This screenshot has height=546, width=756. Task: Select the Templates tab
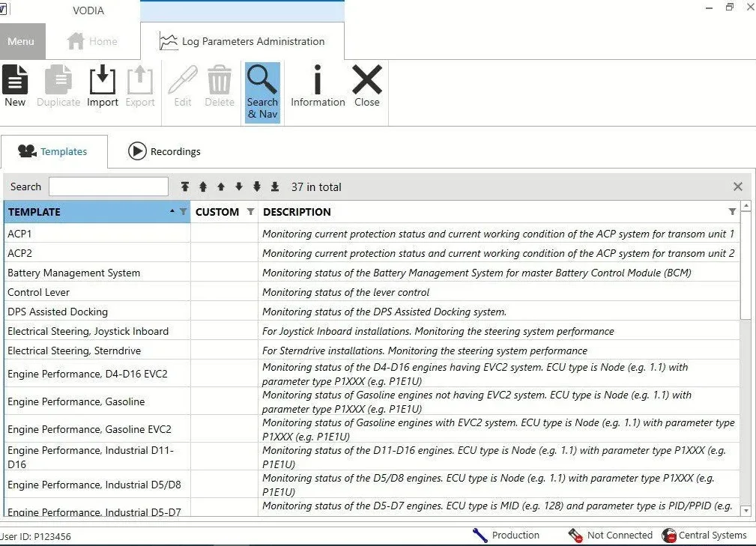click(x=53, y=151)
